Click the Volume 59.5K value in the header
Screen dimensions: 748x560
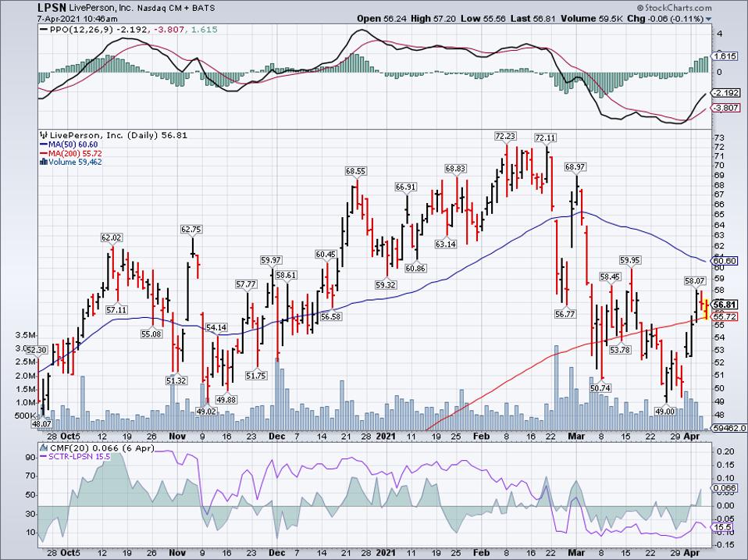pos(592,19)
